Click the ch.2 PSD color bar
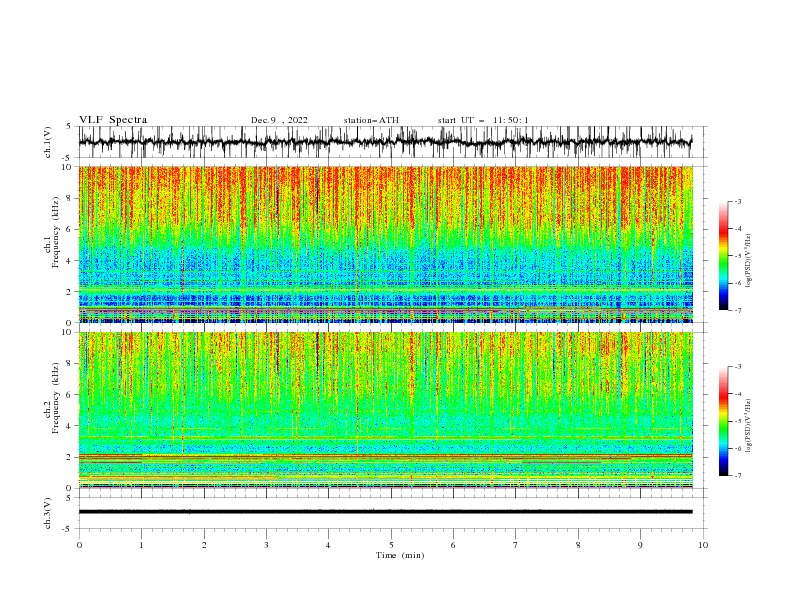 (x=723, y=421)
